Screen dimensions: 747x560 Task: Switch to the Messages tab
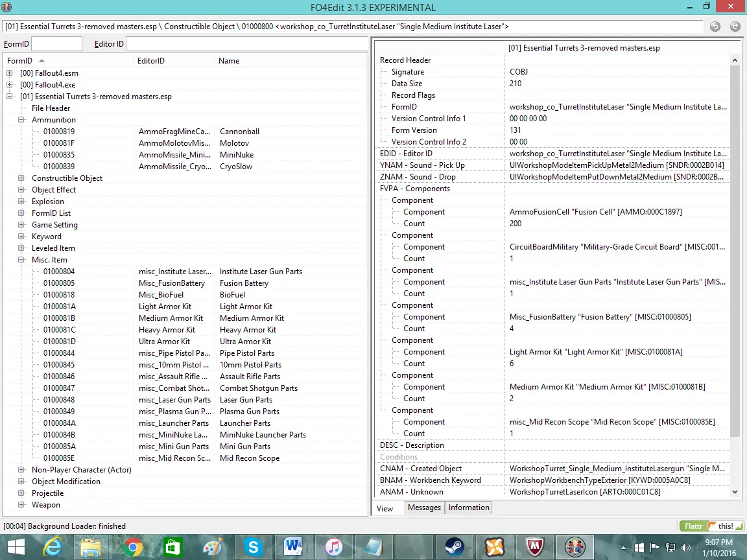(x=425, y=507)
